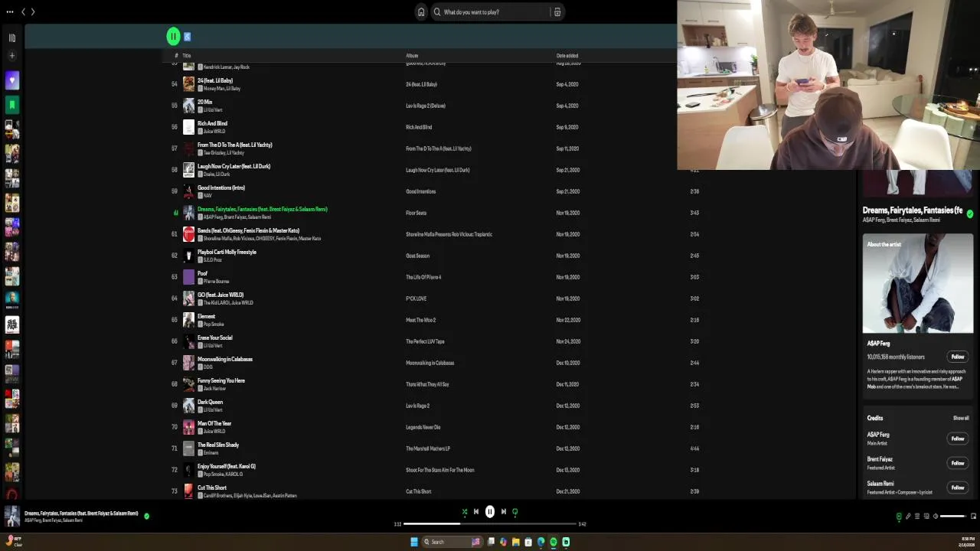Go forward with the right arrow
The width and height of the screenshot is (980, 551).
click(x=33, y=11)
